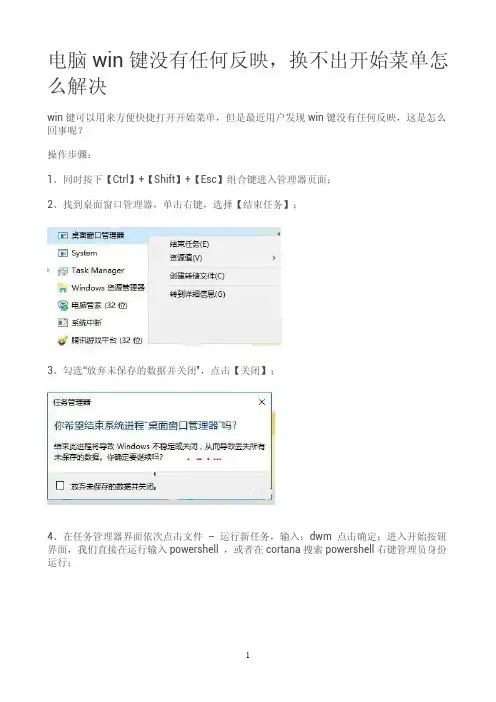
Task: Close the 任务管理器 dialog with X
Action: click(x=262, y=402)
